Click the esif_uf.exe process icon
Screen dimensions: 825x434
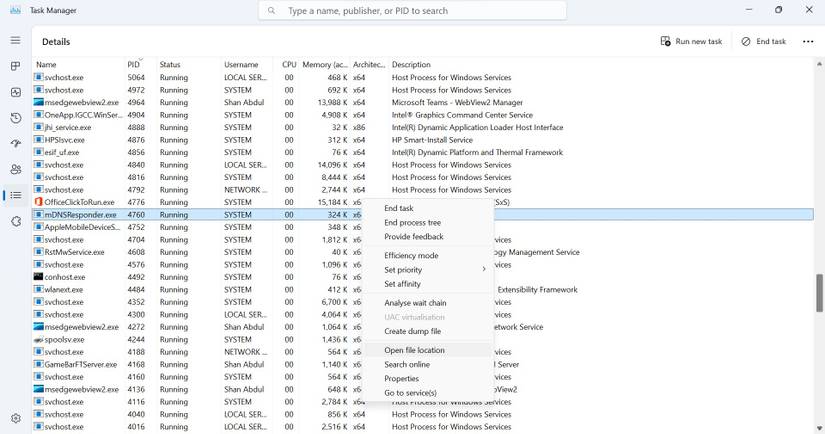click(x=38, y=152)
